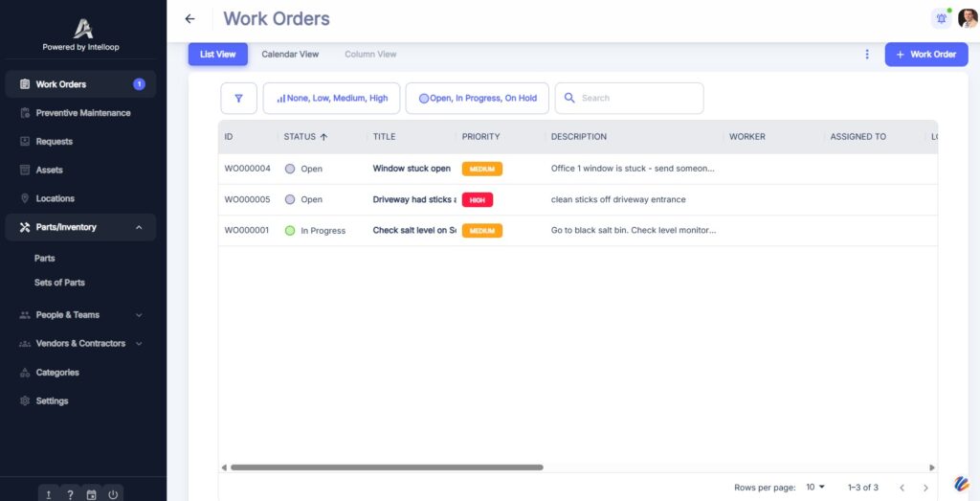The width and height of the screenshot is (980, 501).
Task: Click the upload icon in sidebar footer
Action: [49, 494]
